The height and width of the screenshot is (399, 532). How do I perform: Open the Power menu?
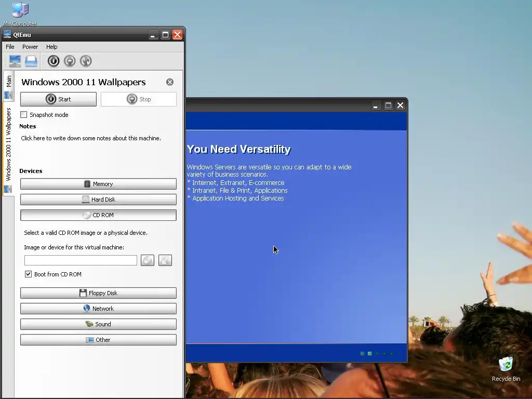pyautogui.click(x=30, y=47)
